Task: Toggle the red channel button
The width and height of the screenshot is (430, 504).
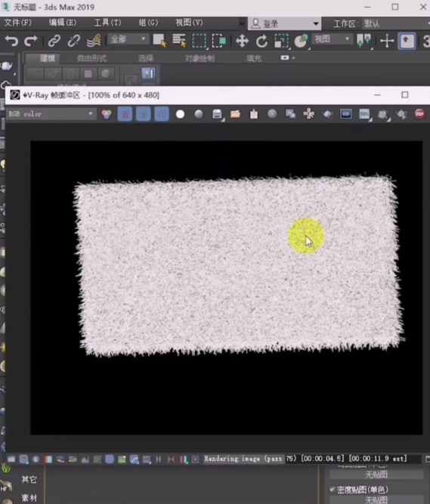Action: point(125,114)
